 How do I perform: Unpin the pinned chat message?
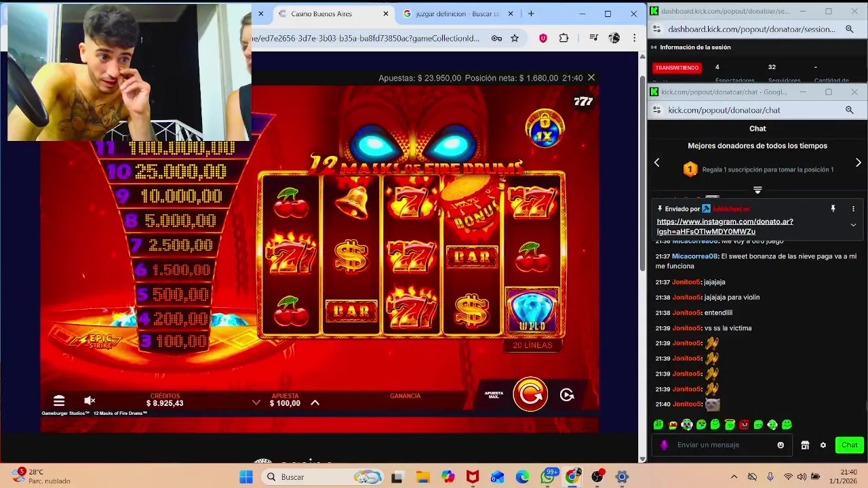tap(833, 209)
